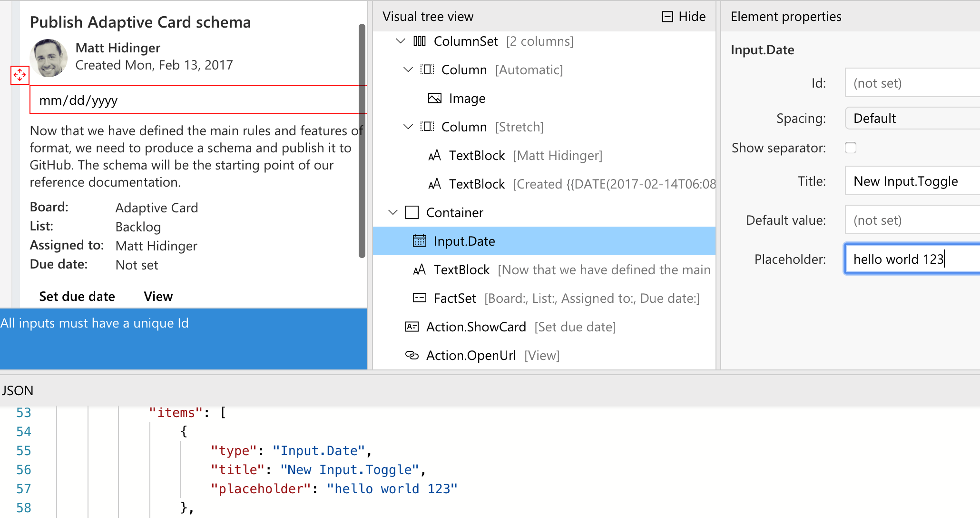Screen dimensions: 980x518
Task: Click the Input.Date calendar icon in the tree
Action: tap(419, 241)
